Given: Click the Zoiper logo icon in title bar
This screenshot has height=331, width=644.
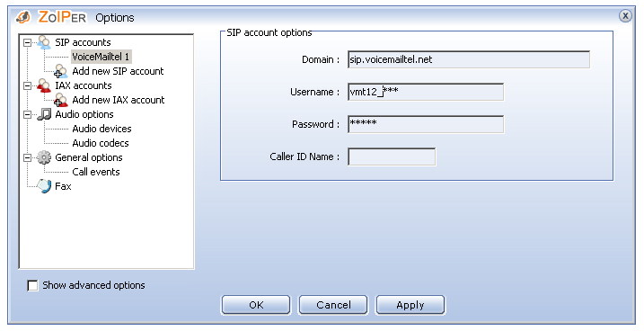Looking at the screenshot, I should coord(23,17).
